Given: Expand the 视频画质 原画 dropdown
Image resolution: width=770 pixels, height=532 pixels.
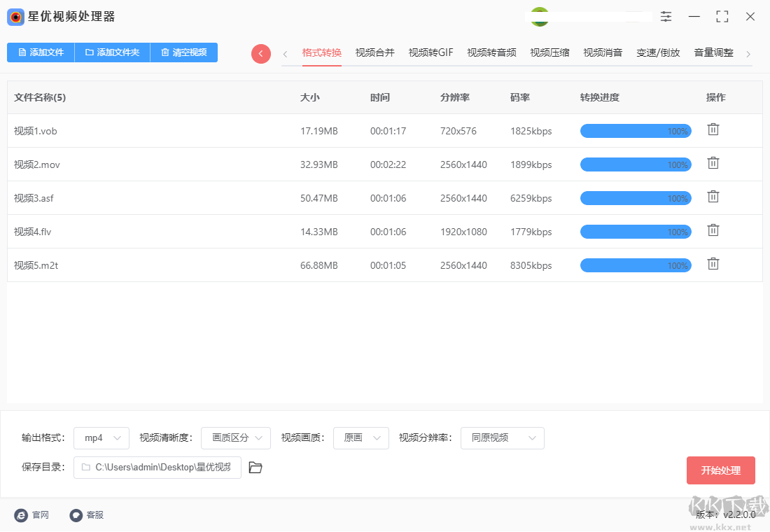Looking at the screenshot, I should click(x=361, y=438).
